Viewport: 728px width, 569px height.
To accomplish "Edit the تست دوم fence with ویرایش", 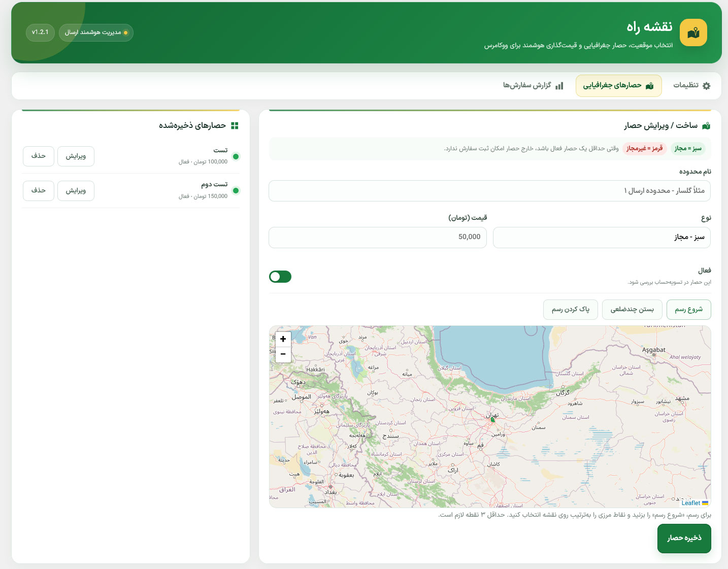I will 76,191.
